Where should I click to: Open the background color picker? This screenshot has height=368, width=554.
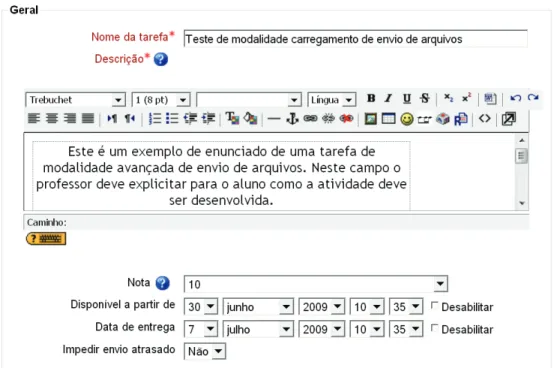click(x=251, y=119)
